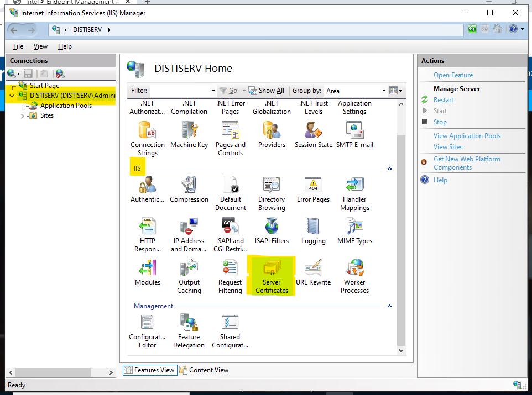
Task: Collapse the IIS section group
Action: [389, 168]
